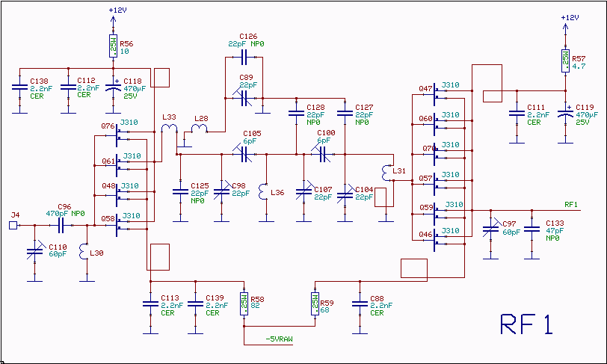Select the C126 capacitor symbol
This screenshot has width=607, height=364.
point(244,58)
